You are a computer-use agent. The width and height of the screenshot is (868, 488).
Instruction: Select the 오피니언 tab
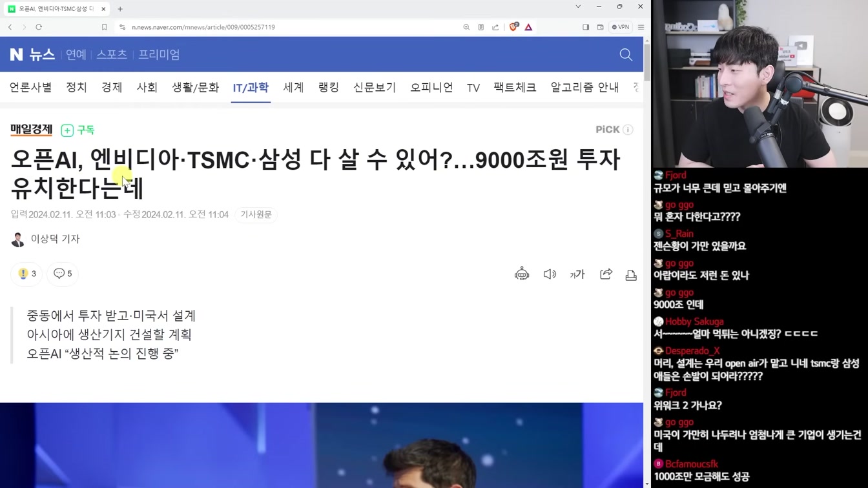click(x=431, y=87)
